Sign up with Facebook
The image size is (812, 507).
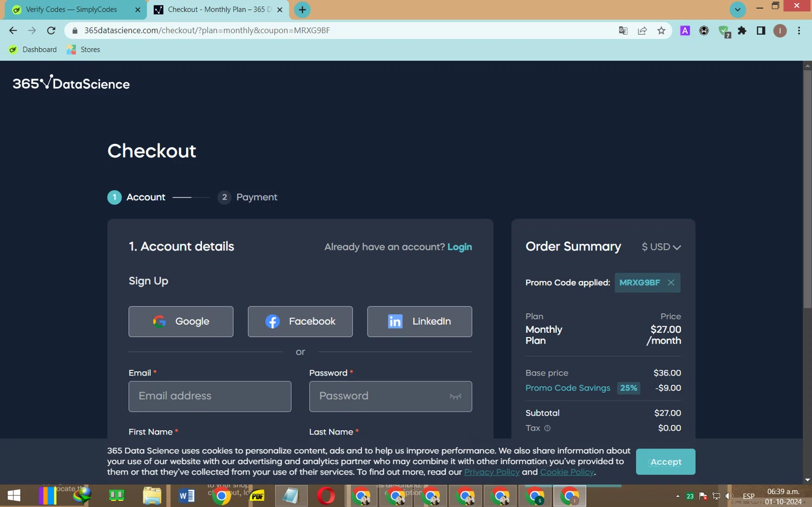point(300,321)
